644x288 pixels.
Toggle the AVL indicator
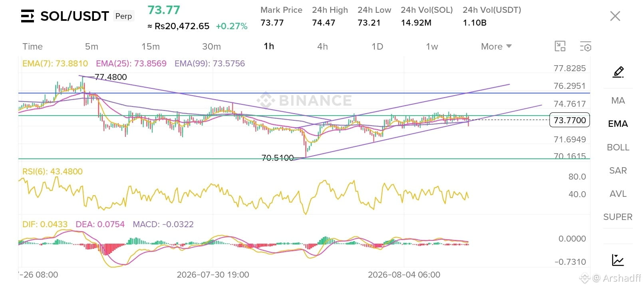pyautogui.click(x=618, y=194)
